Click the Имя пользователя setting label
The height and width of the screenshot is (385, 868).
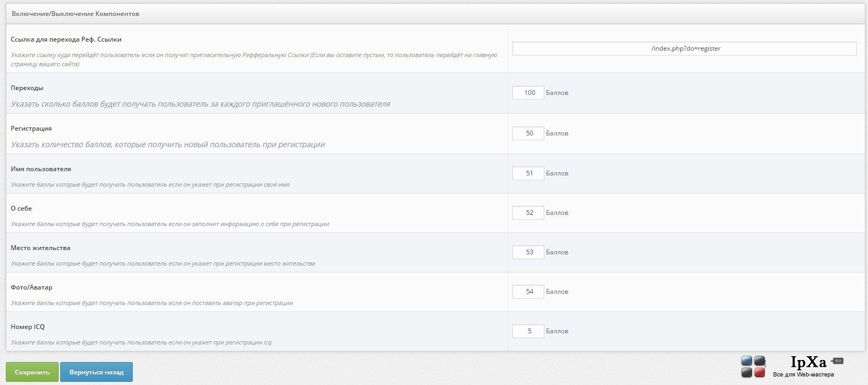pyautogui.click(x=41, y=169)
